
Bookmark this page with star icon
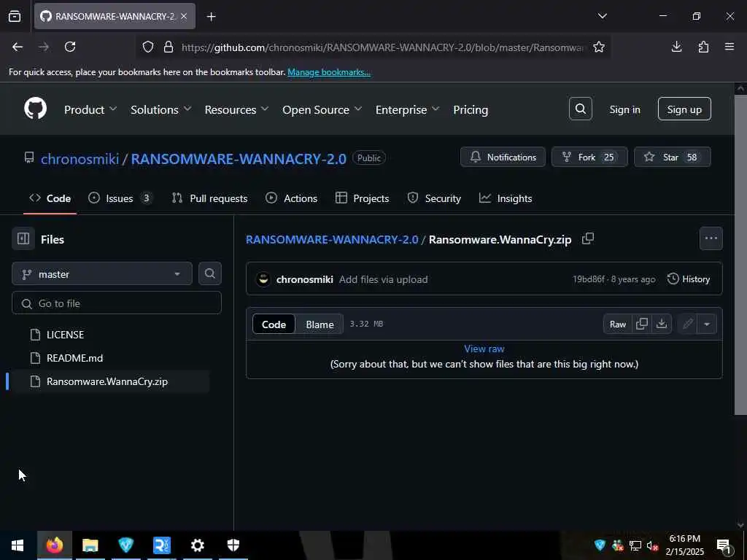[599, 47]
